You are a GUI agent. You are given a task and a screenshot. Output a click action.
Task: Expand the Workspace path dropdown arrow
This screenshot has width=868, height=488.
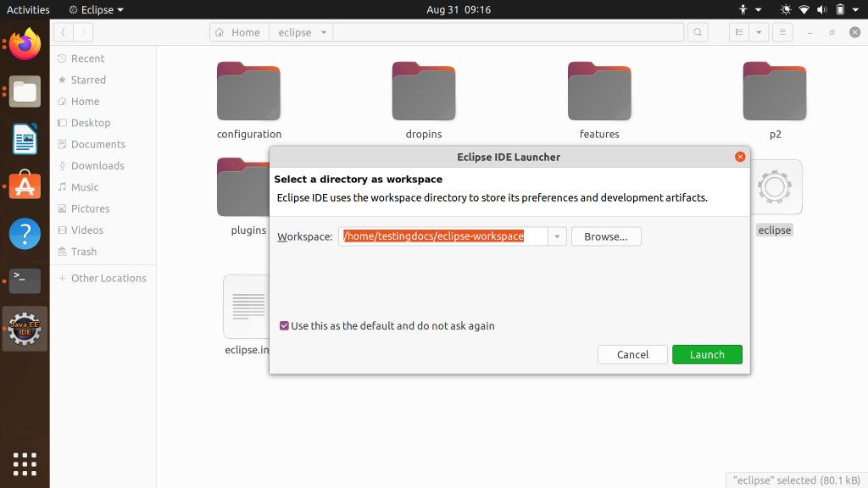(557, 237)
